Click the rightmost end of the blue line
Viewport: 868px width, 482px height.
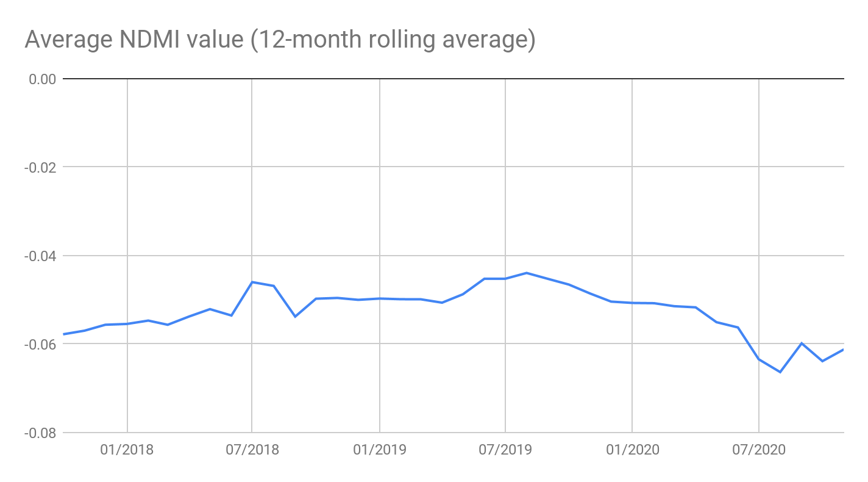pos(844,349)
